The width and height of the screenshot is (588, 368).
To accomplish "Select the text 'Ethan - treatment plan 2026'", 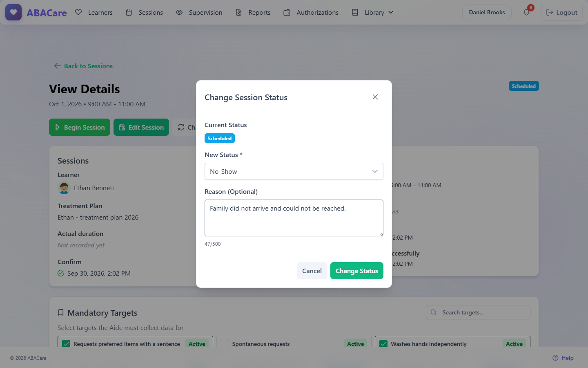I will pyautogui.click(x=98, y=217).
